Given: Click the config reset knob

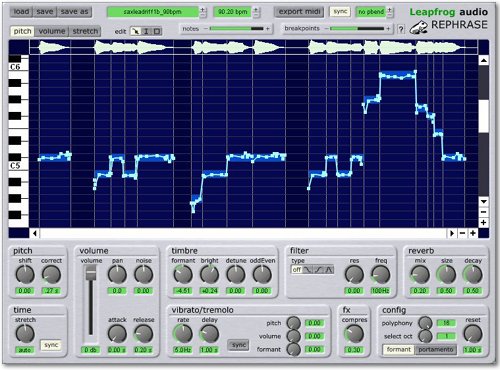Looking at the screenshot, I should [x=473, y=334].
